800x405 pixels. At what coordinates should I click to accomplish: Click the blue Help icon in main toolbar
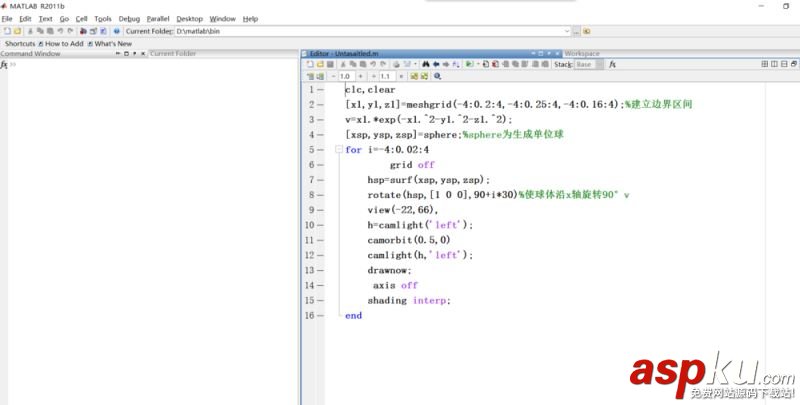click(x=116, y=31)
